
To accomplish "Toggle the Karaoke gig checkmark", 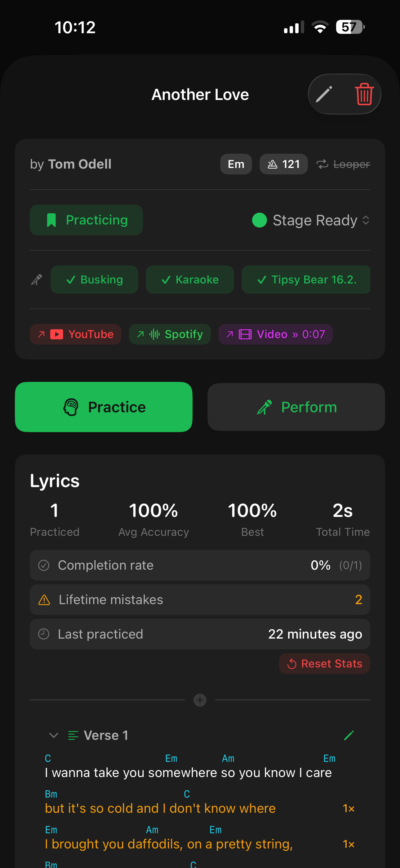I will (x=189, y=279).
